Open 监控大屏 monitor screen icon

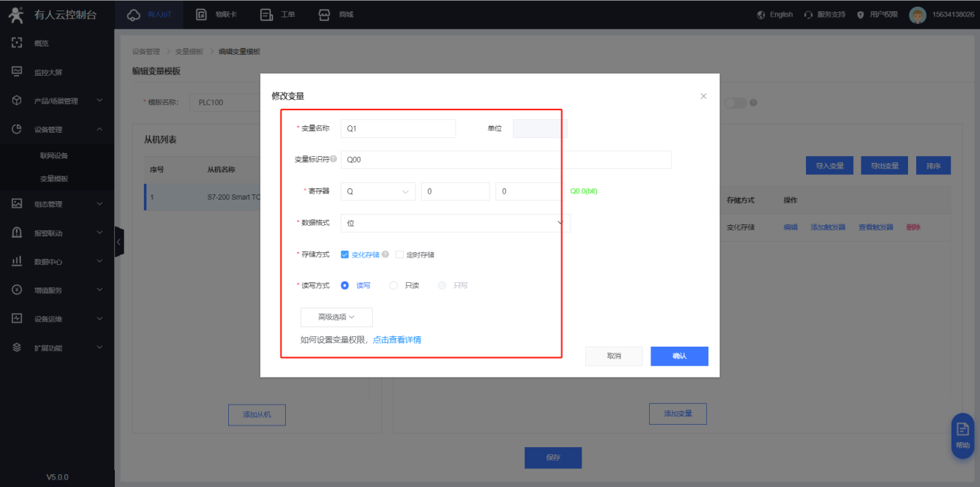(x=17, y=72)
